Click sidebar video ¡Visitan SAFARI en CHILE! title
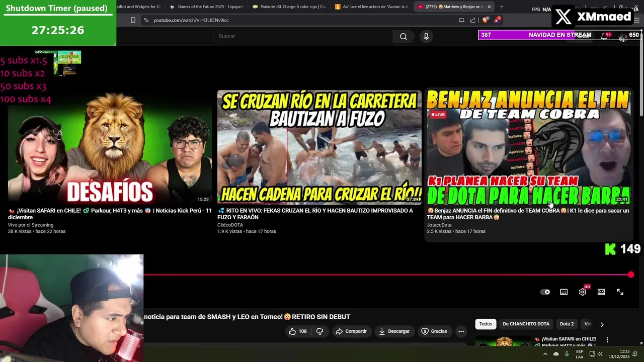644x362 pixels. point(566,342)
